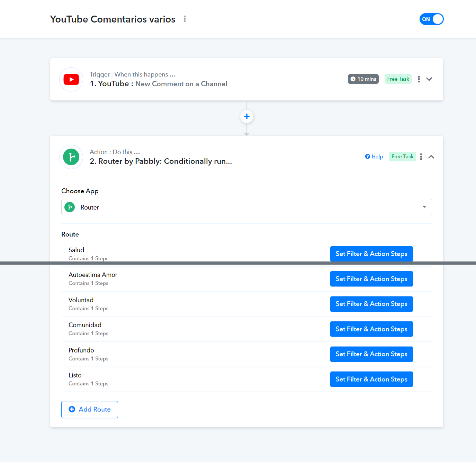The image size is (476, 462).
Task: Open Router step three-dot options menu
Action: click(x=421, y=157)
